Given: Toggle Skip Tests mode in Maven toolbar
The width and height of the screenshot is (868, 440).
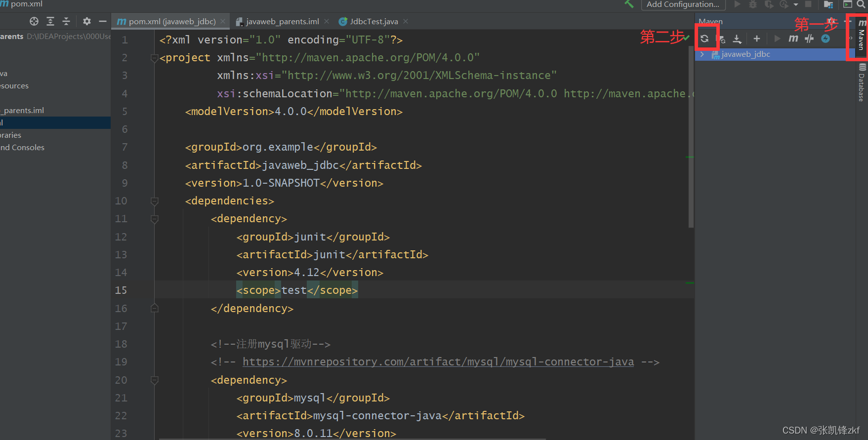Looking at the screenshot, I should pos(809,39).
